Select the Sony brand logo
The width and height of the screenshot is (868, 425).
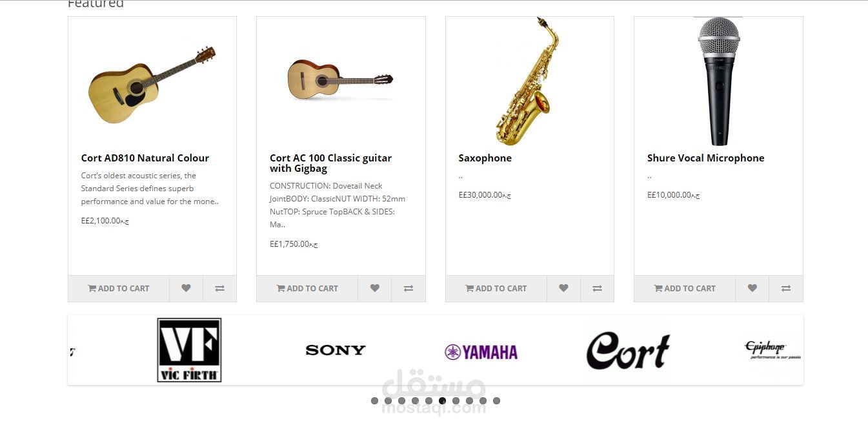tap(336, 350)
